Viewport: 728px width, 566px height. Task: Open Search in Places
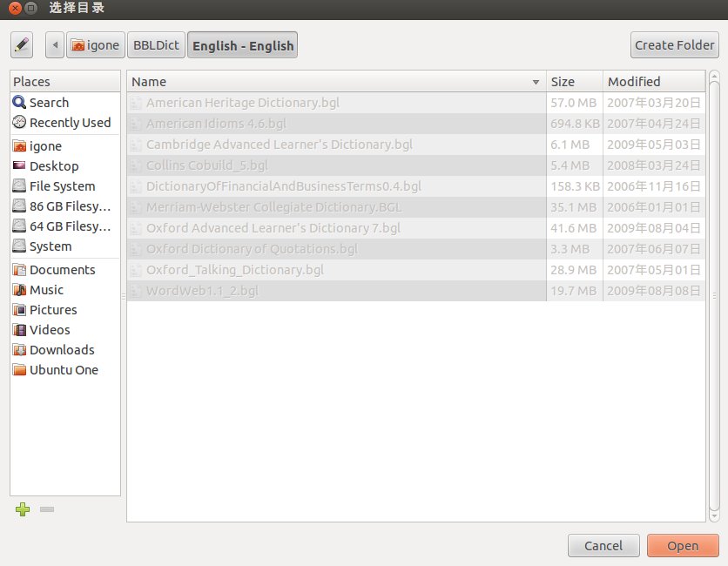coord(65,103)
